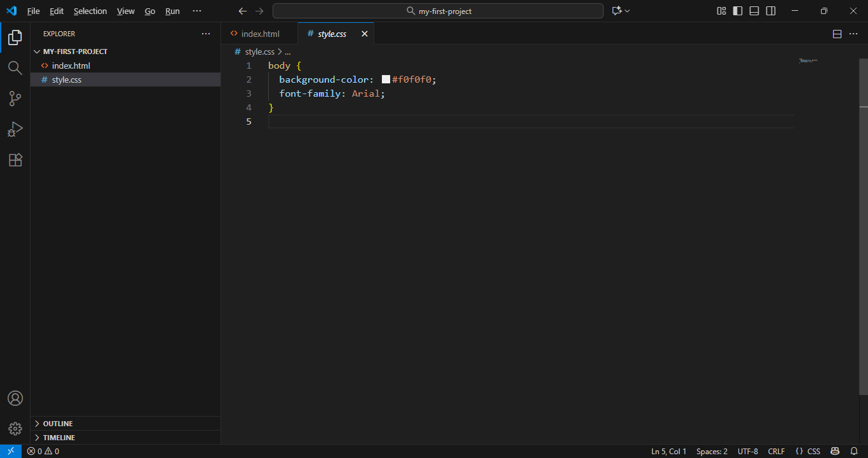
Task: Open the Manage gear icon
Action: click(15, 428)
